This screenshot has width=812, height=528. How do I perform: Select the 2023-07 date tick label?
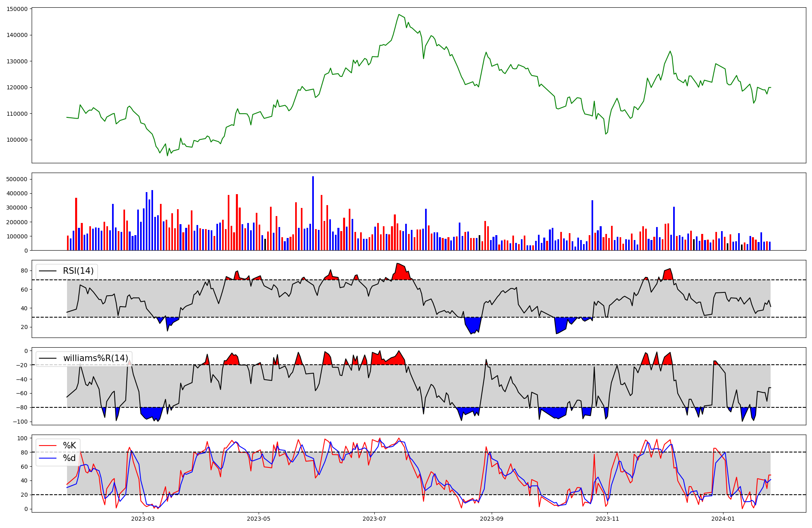point(374,519)
